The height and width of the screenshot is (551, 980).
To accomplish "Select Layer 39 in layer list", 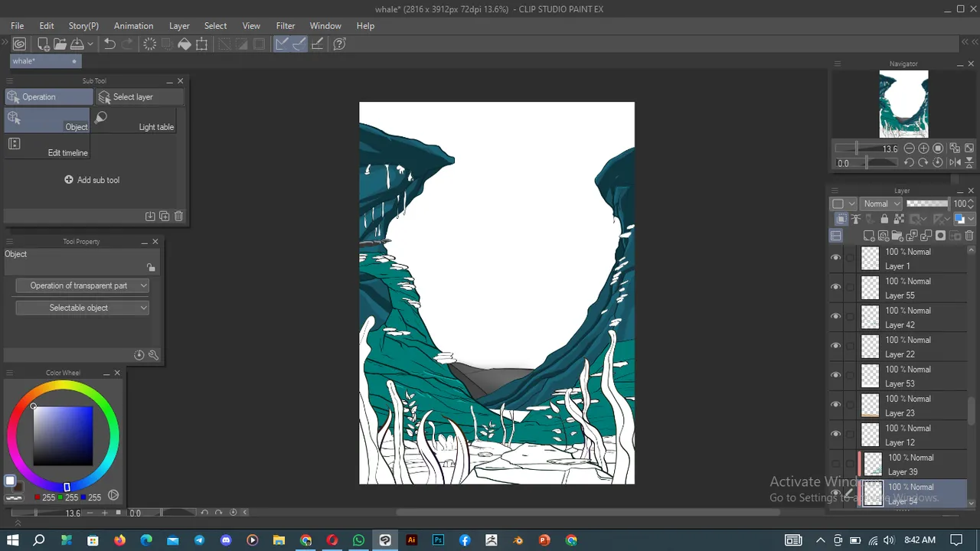I will (911, 465).
